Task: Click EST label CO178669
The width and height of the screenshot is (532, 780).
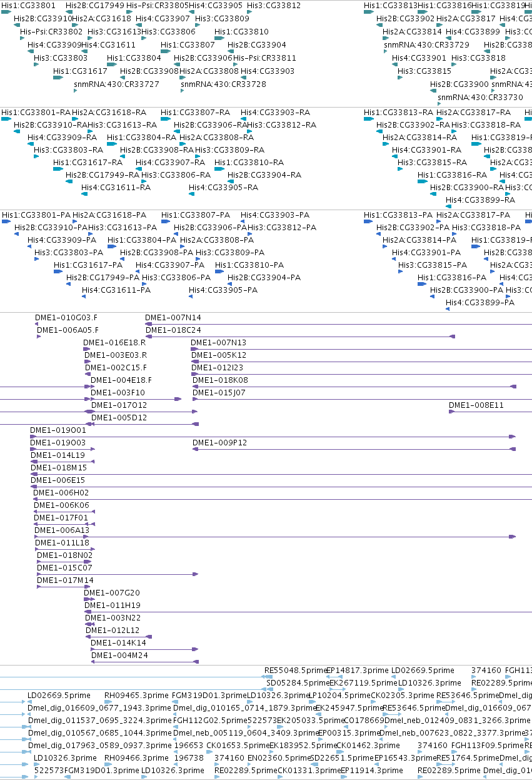Action: tap(364, 721)
